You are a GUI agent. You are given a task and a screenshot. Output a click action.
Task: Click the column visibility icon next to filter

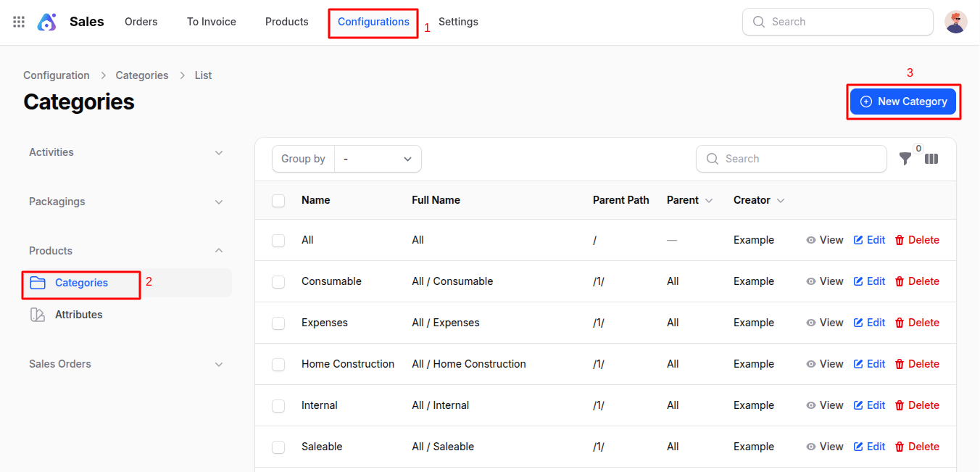pyautogui.click(x=931, y=159)
